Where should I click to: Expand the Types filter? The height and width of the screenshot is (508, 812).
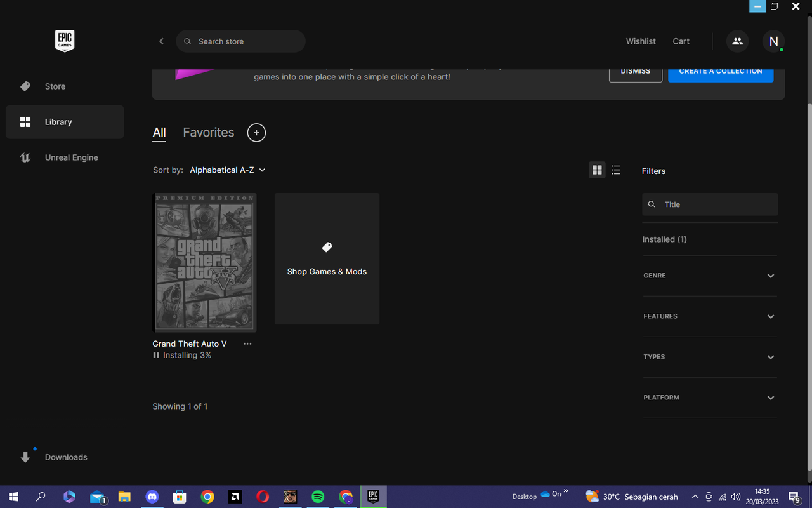point(709,357)
